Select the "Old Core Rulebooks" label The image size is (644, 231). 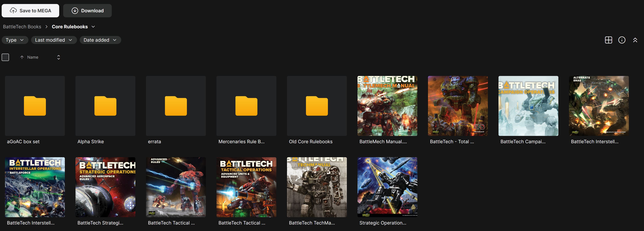[x=311, y=142]
